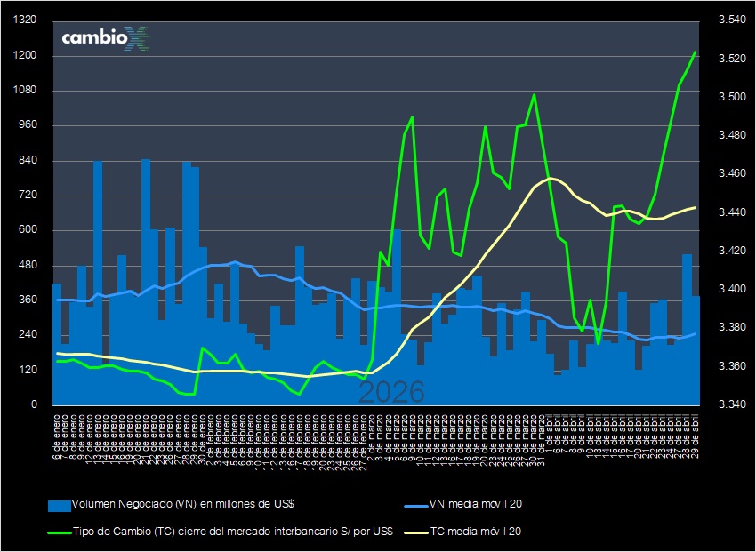Click the 3.440 value on right axis

732,212
